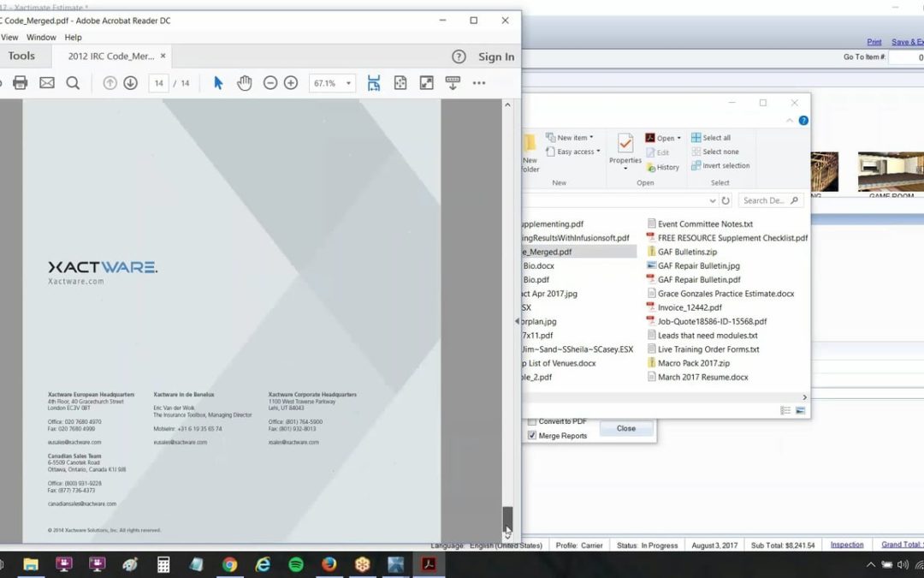Toggle the Convert to PDF checkbox

(532, 421)
